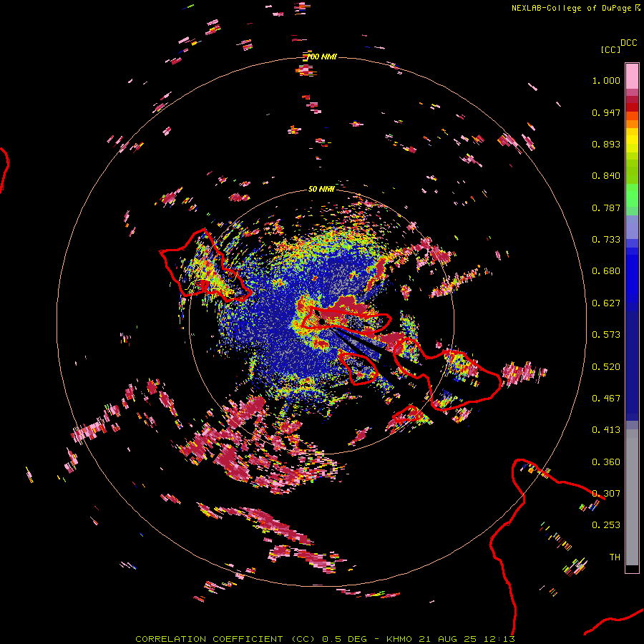Click the 0.5 DEG elevation text in the caption
This screenshot has width=644, height=644.
[344, 639]
